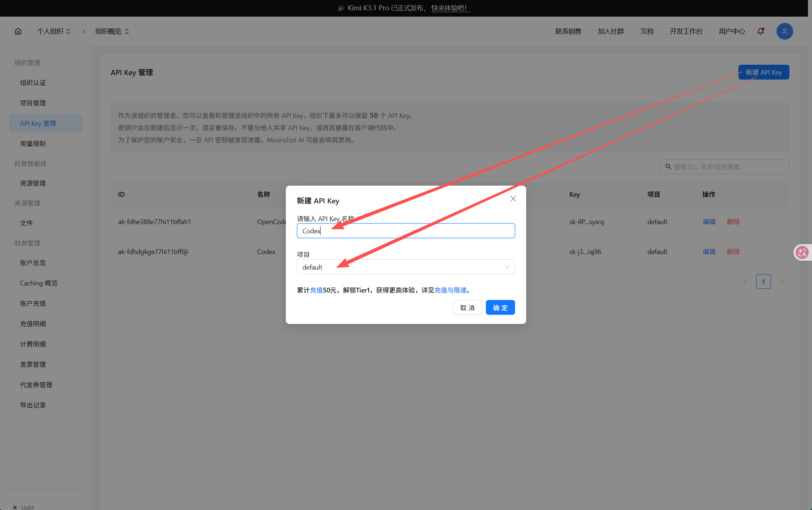The image size is (812, 510).
Task: Close the 新建 API Key dialog
Action: click(513, 199)
